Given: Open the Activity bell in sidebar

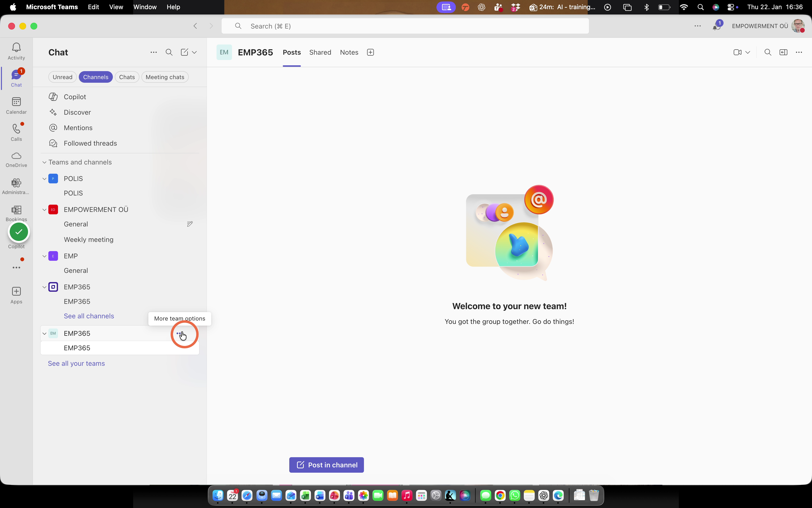Looking at the screenshot, I should [16, 51].
